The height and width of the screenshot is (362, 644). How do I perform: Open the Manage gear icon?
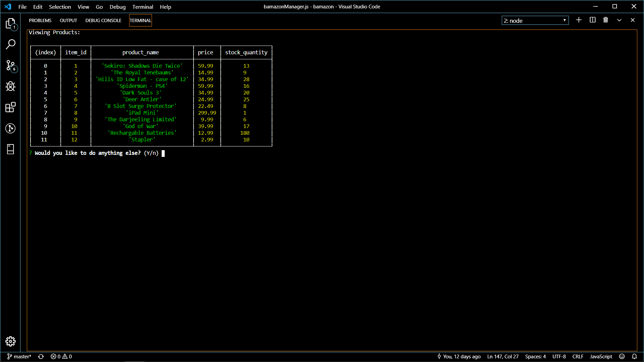point(10,341)
